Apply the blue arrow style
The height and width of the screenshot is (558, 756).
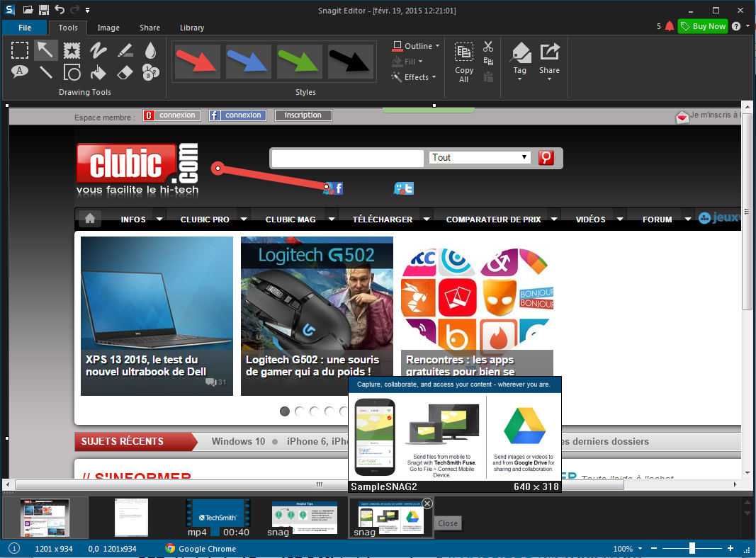[248, 61]
